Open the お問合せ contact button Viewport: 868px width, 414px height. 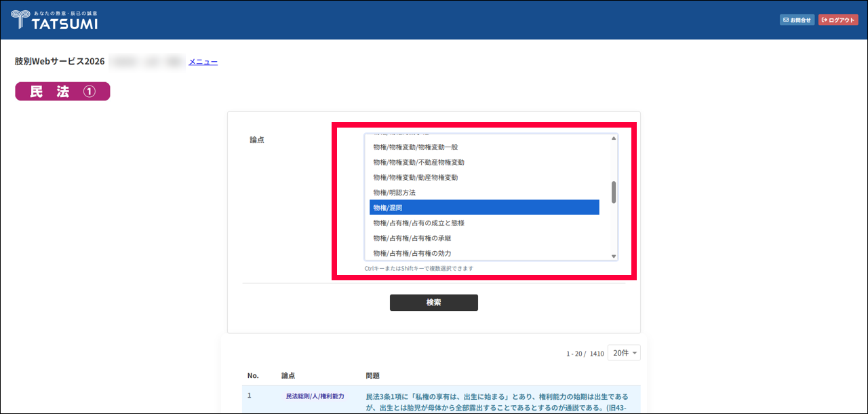[x=797, y=20]
